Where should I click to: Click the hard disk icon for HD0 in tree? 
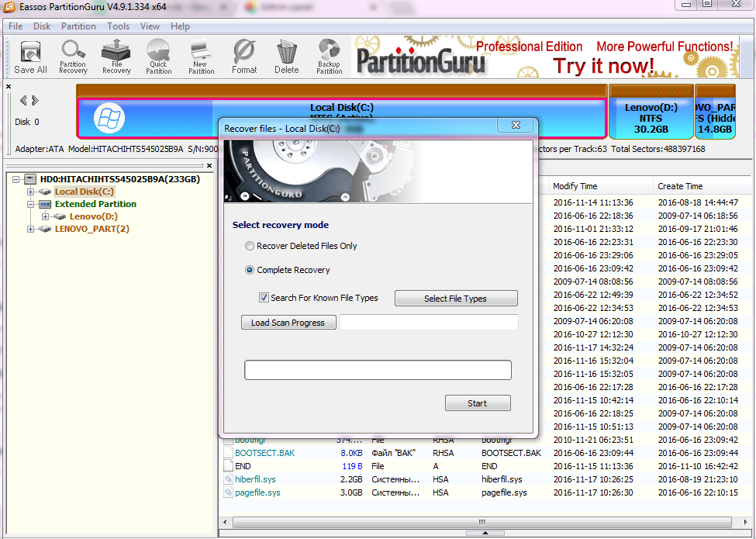pyautogui.click(x=30, y=179)
